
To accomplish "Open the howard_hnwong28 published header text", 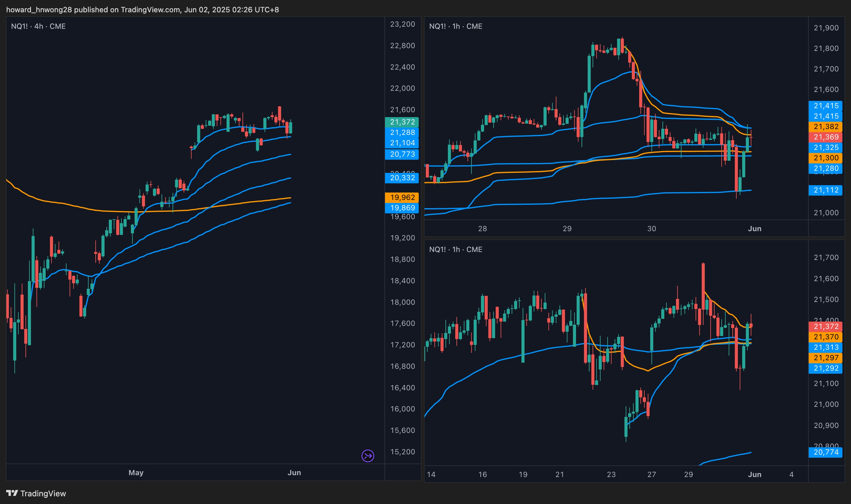I will 142,10.
